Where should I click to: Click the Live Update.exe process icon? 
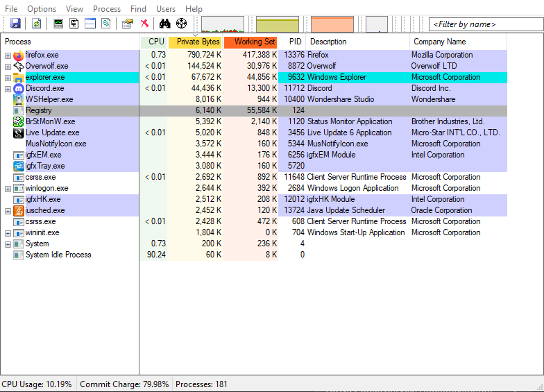pyautogui.click(x=18, y=133)
